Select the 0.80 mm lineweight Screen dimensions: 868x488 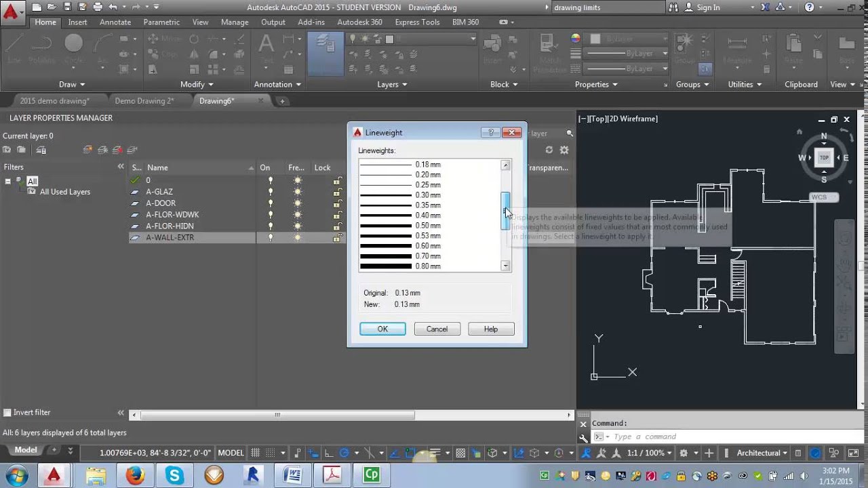[429, 266]
